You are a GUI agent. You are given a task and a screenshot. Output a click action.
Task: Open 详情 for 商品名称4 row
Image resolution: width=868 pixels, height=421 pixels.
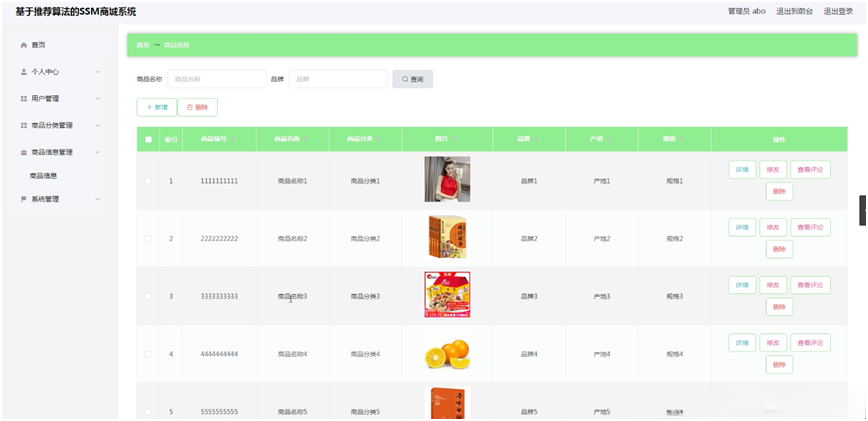742,343
